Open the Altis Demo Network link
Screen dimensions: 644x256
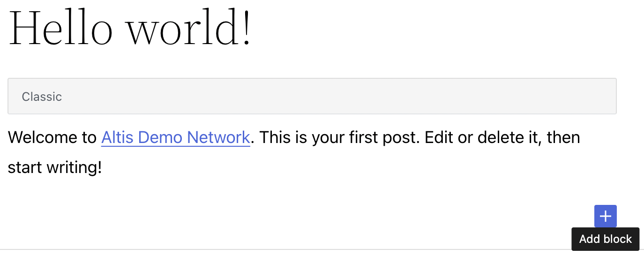[176, 137]
